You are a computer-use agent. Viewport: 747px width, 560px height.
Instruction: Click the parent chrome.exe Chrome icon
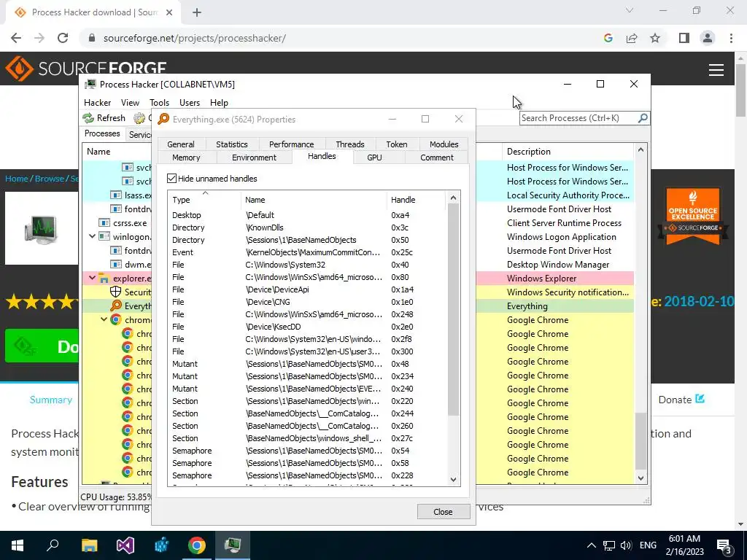click(116, 319)
